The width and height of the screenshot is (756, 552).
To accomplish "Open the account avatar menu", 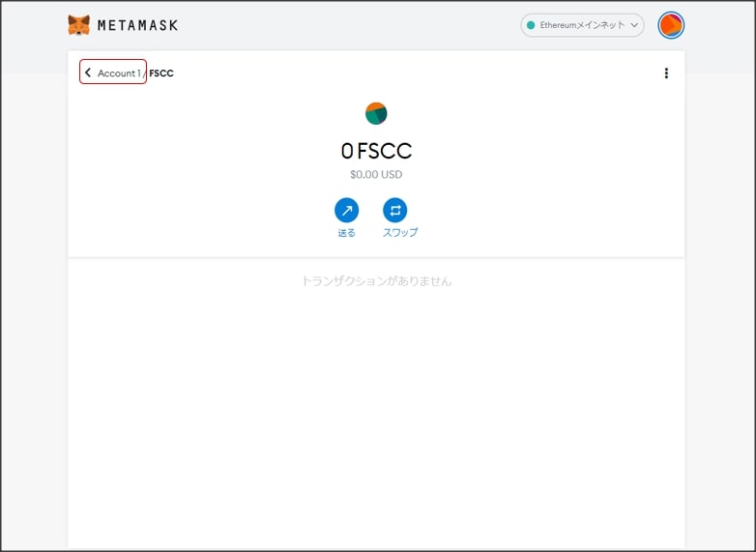I will [x=670, y=25].
